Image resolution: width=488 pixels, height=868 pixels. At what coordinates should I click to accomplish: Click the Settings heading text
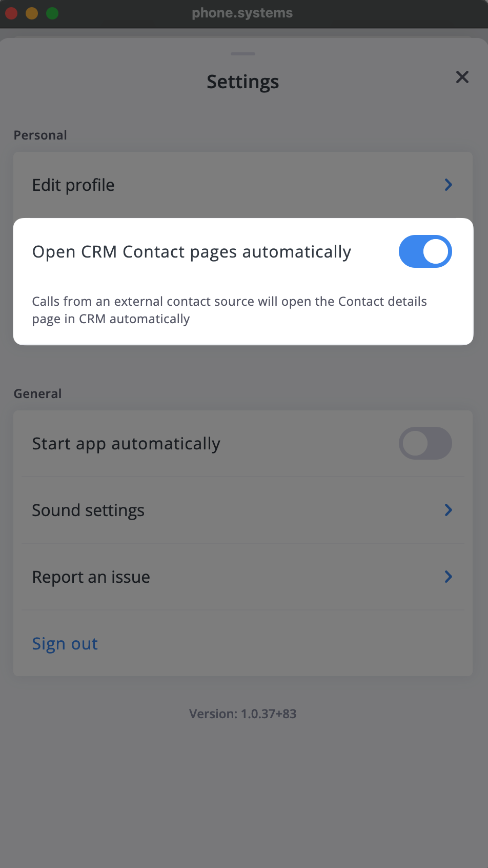tap(243, 82)
